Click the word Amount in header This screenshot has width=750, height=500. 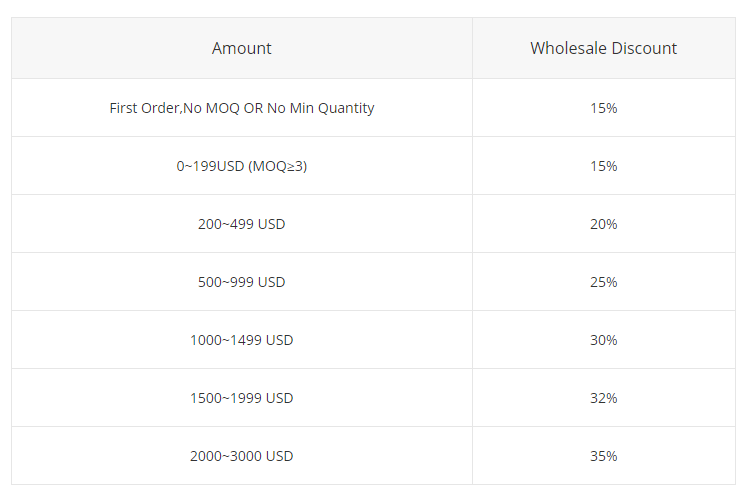[x=242, y=48]
